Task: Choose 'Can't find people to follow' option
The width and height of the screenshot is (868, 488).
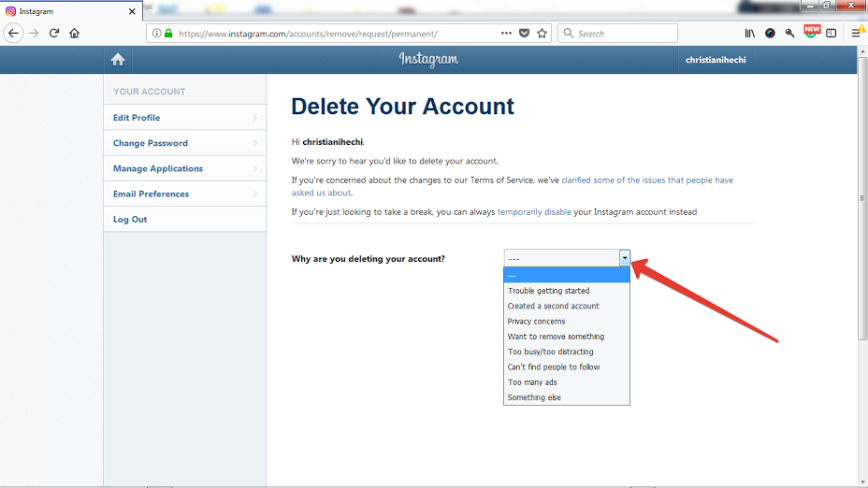Action: point(566,366)
